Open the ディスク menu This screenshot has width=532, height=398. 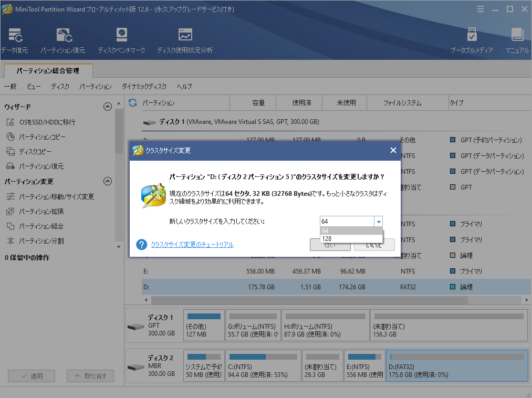tap(60, 87)
